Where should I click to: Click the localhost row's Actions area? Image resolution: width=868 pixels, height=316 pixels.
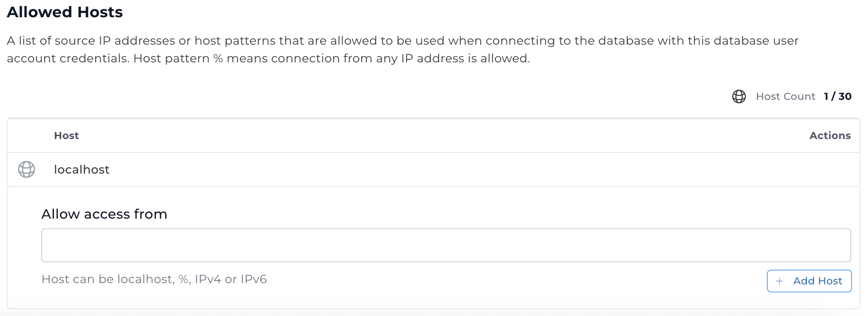pyautogui.click(x=830, y=170)
